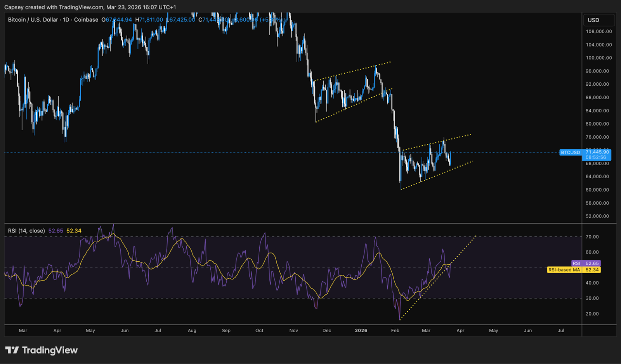Click the Nov label on the time axis
Image resolution: width=621 pixels, height=364 pixels.
click(293, 331)
